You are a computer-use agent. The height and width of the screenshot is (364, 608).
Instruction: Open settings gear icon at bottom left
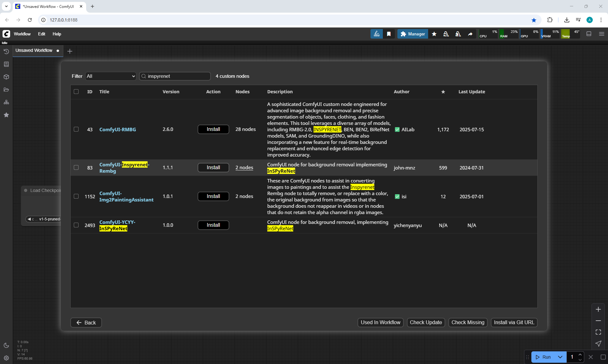pyautogui.click(x=6, y=358)
